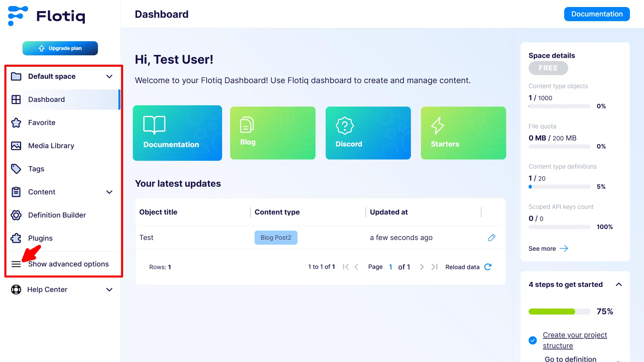This screenshot has height=362, width=644.
Task: Open the Tags section in the sidebar
Action: point(36,169)
